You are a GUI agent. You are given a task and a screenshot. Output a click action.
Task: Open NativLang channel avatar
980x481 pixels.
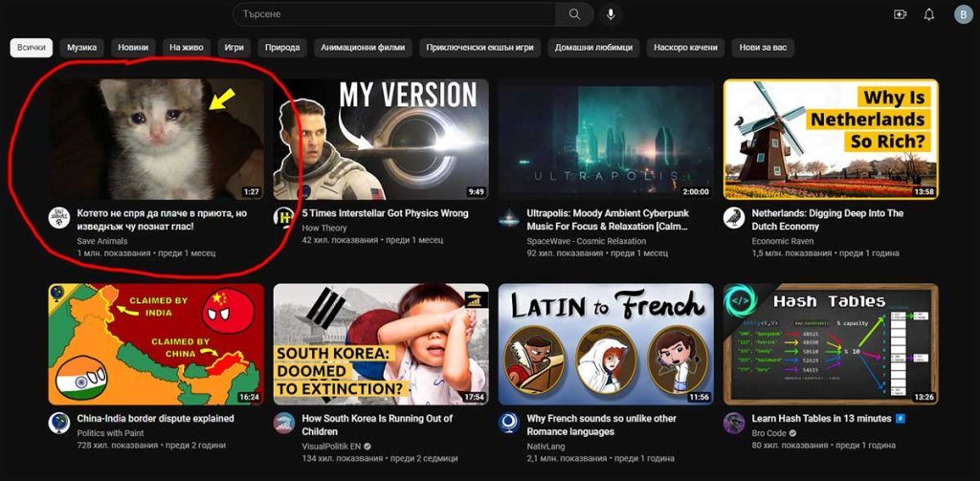coord(509,423)
